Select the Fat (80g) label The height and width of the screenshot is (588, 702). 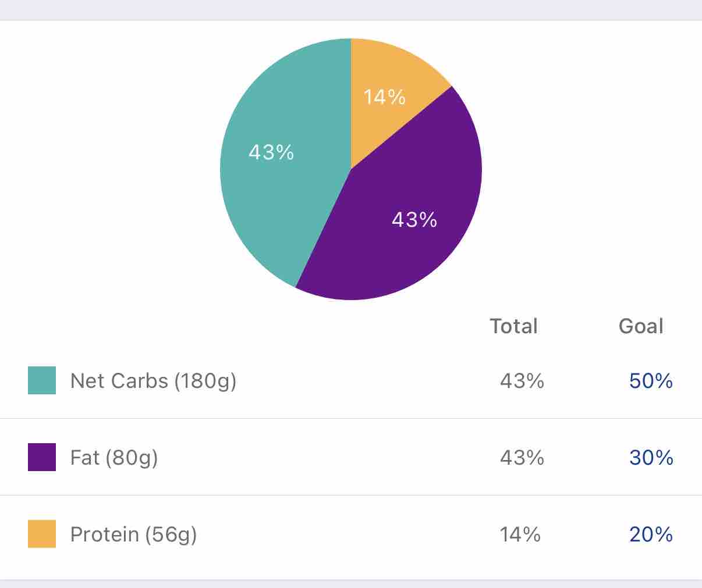[114, 458]
